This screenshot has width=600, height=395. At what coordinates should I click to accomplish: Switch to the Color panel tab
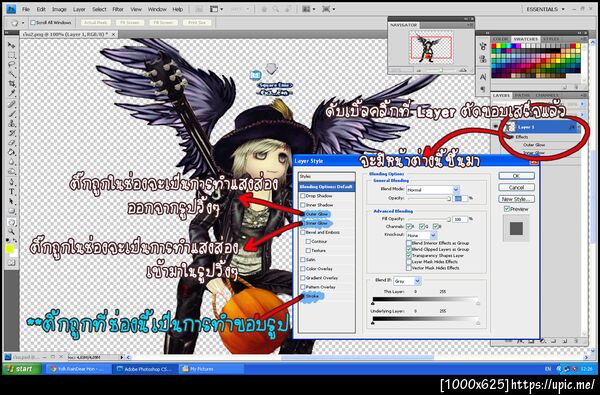tap(500, 39)
